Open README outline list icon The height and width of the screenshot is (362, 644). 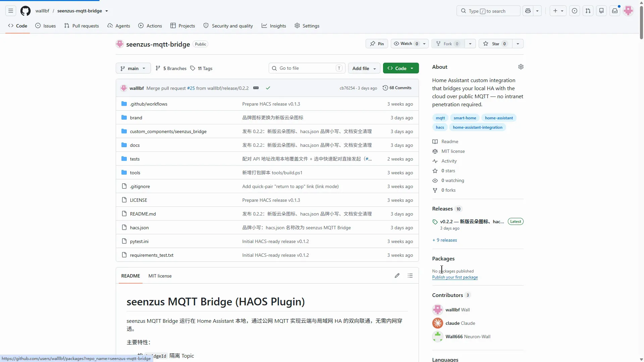pos(410,276)
